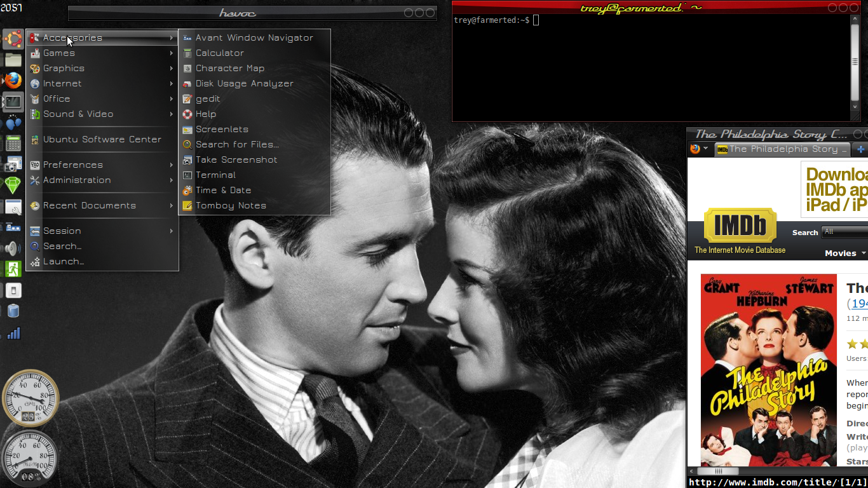Open the file manager folder icon in the dock
This screenshot has width=868, height=488.
coord(13,60)
